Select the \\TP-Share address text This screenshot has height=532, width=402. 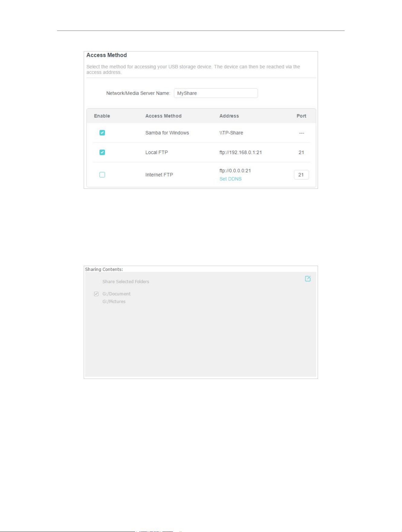[x=231, y=133]
